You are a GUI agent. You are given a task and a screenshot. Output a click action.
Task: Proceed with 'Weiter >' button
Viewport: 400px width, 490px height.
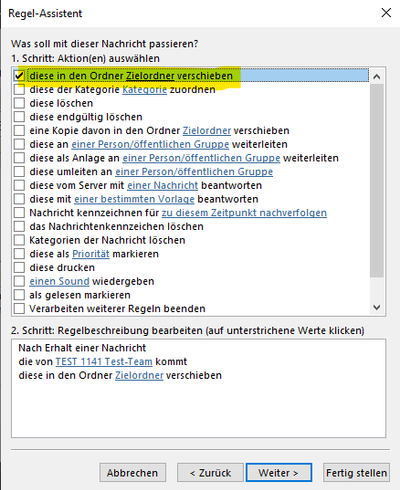(x=279, y=473)
